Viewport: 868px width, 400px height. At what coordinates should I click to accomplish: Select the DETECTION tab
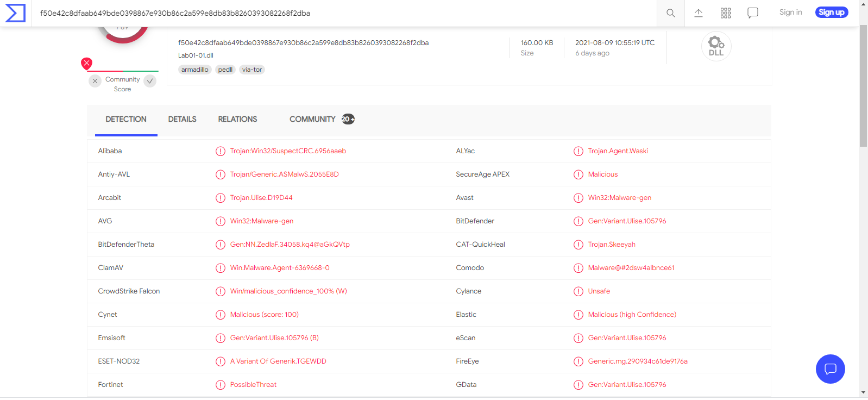(x=126, y=119)
